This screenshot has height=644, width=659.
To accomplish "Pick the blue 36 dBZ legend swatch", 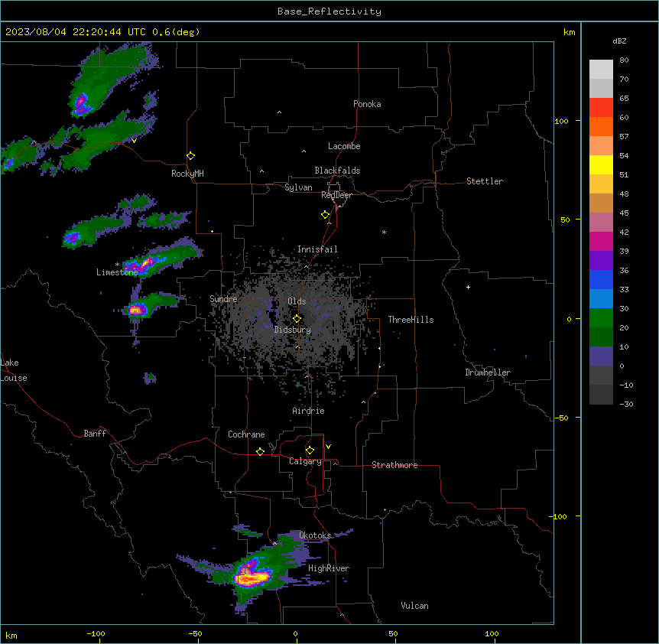I will click(x=601, y=279).
